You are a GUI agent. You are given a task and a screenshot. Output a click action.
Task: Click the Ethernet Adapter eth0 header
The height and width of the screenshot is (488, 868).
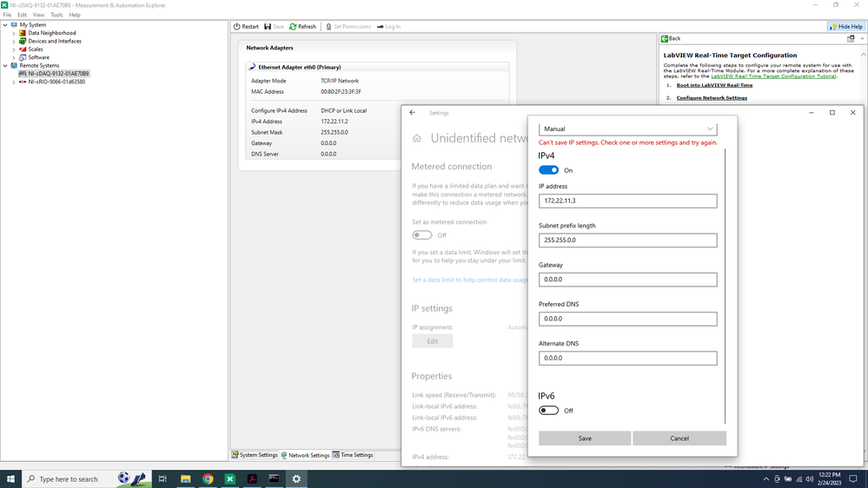pyautogui.click(x=378, y=67)
